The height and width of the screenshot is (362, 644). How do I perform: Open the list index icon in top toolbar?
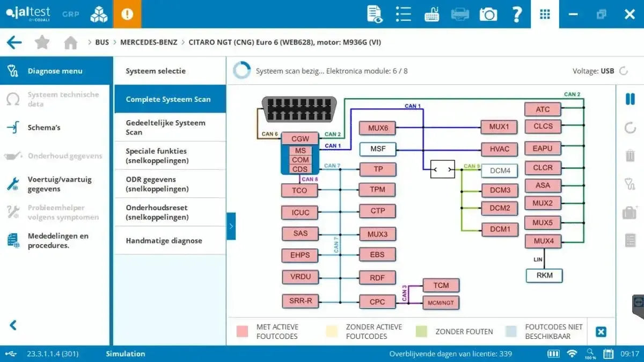(x=403, y=14)
